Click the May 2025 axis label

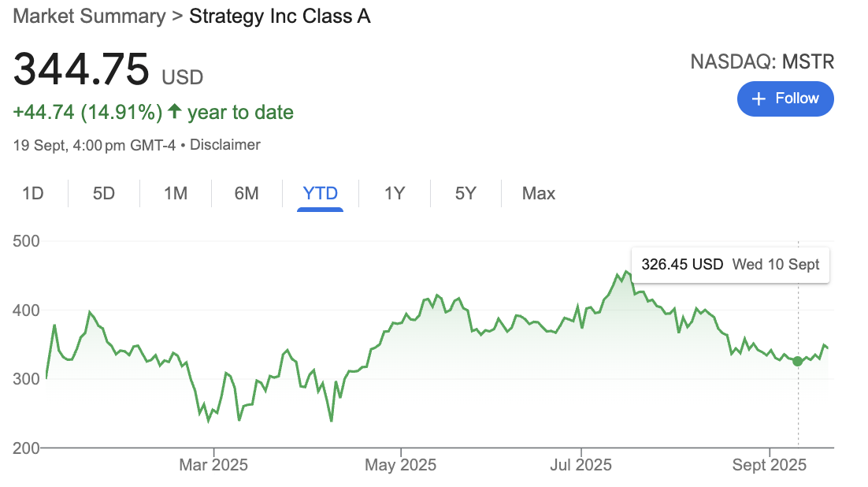click(401, 465)
